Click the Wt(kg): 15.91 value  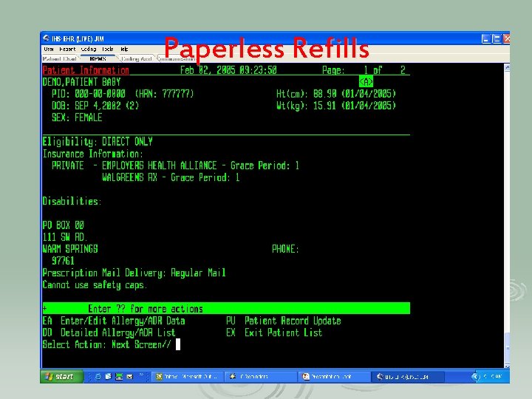pos(336,106)
